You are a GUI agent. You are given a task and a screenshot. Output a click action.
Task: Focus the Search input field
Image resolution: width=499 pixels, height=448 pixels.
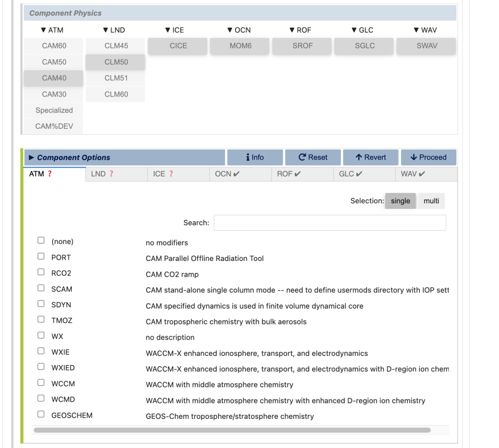pos(329,223)
